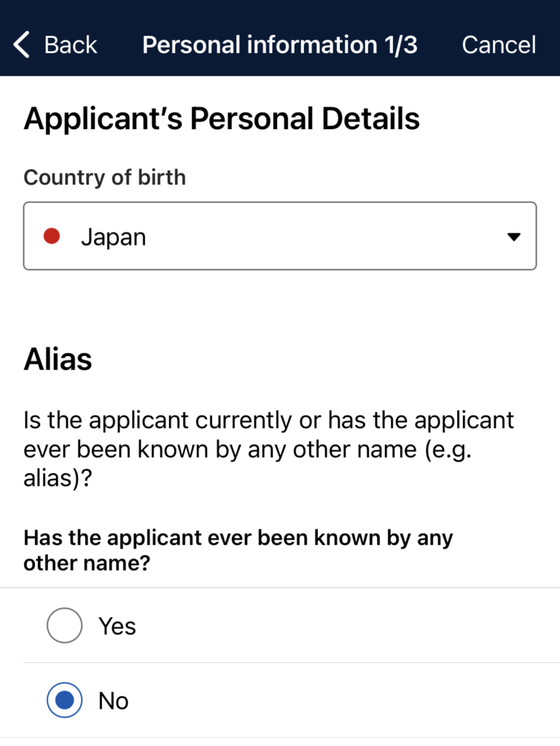
Task: Click the 'Personal information 1/3' page title
Action: (280, 44)
